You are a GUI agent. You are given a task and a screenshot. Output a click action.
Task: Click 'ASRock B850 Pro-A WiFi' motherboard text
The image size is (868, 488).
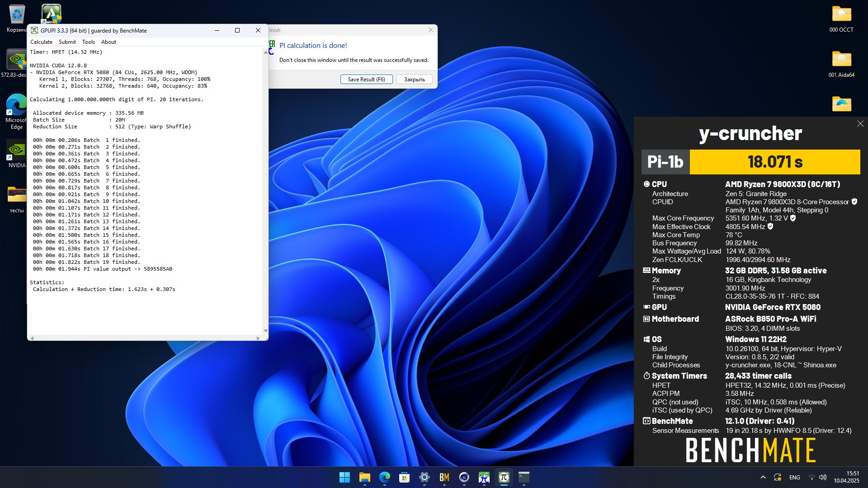[x=770, y=319]
